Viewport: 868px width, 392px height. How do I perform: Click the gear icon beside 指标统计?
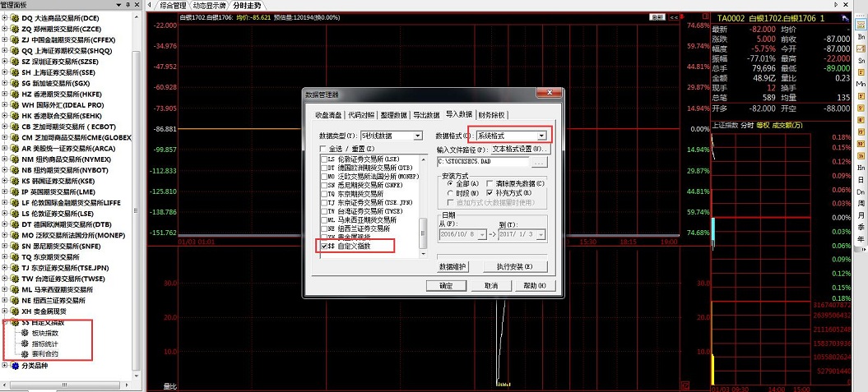click(x=25, y=344)
